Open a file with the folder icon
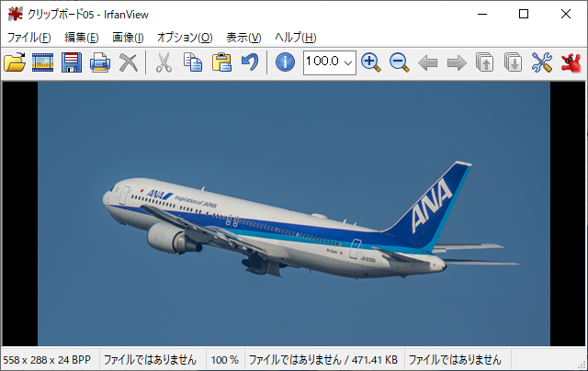The image size is (588, 371). (15, 62)
